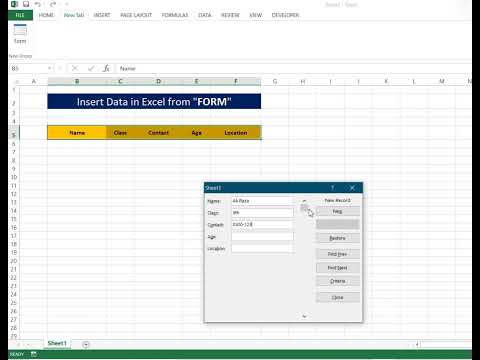480x360 pixels.
Task: Select column C header
Action: coord(120,81)
